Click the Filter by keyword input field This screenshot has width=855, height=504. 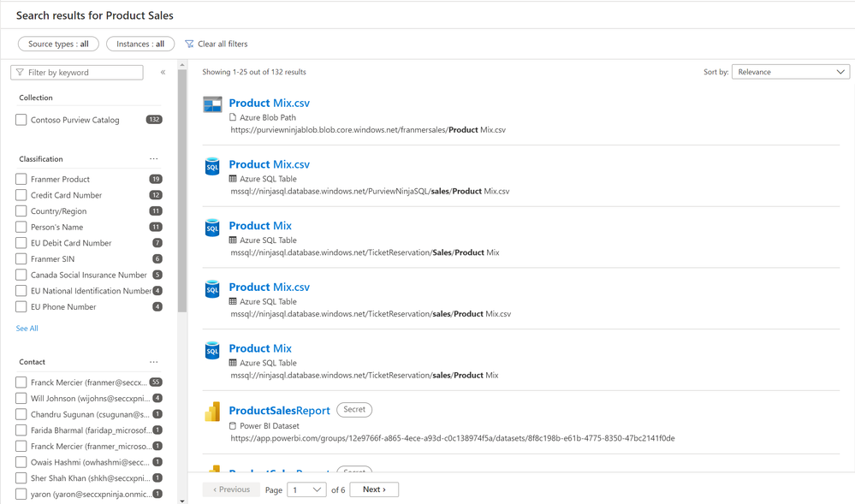coord(77,73)
